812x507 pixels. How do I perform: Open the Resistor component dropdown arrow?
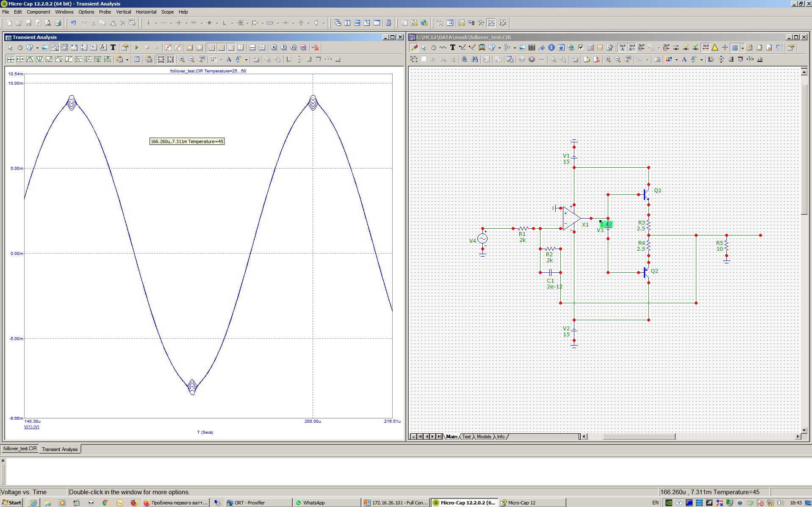[x=171, y=23]
